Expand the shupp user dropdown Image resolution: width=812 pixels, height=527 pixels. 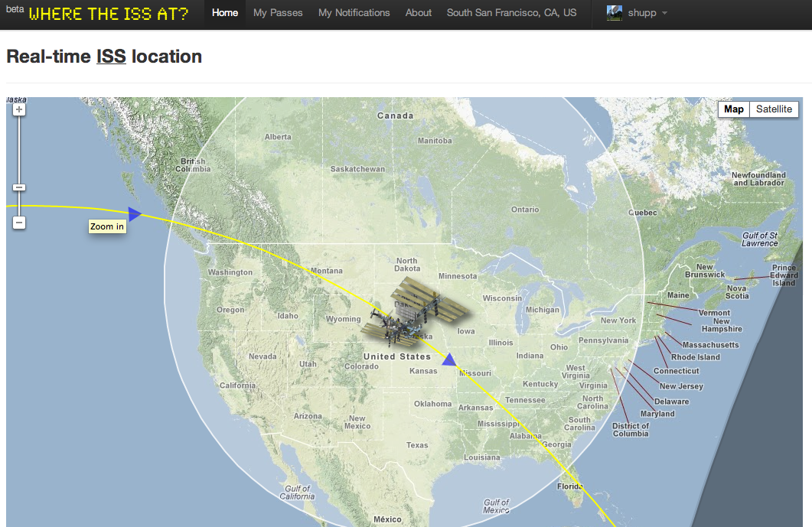coord(647,13)
